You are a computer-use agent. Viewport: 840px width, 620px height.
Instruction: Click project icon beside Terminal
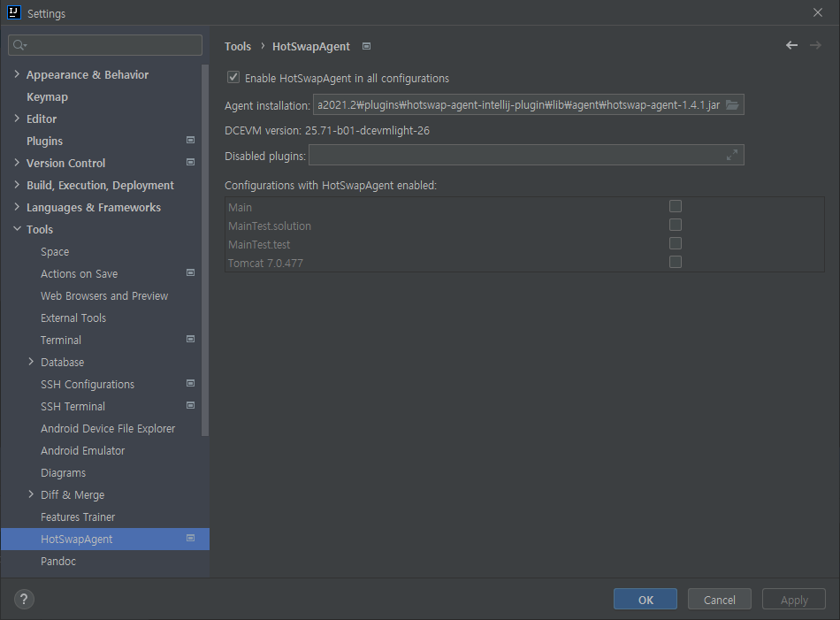[x=190, y=340]
